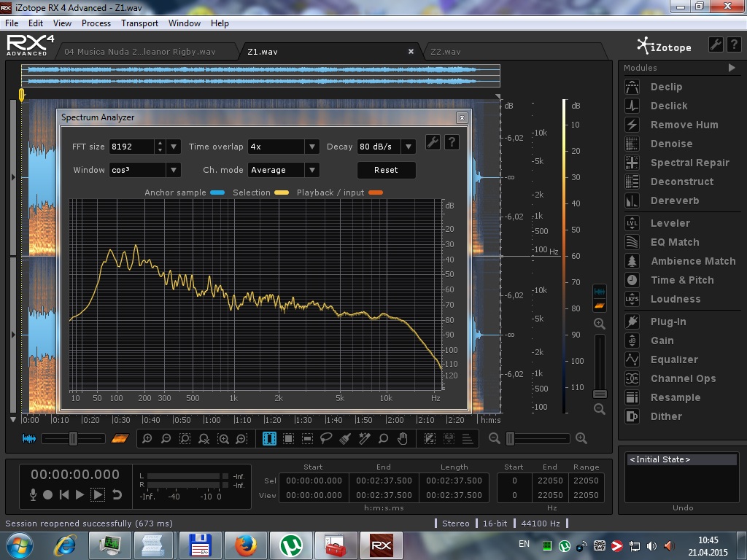Open Spectrum Analyzer wrench options
The height and width of the screenshot is (560, 747).
click(x=433, y=142)
